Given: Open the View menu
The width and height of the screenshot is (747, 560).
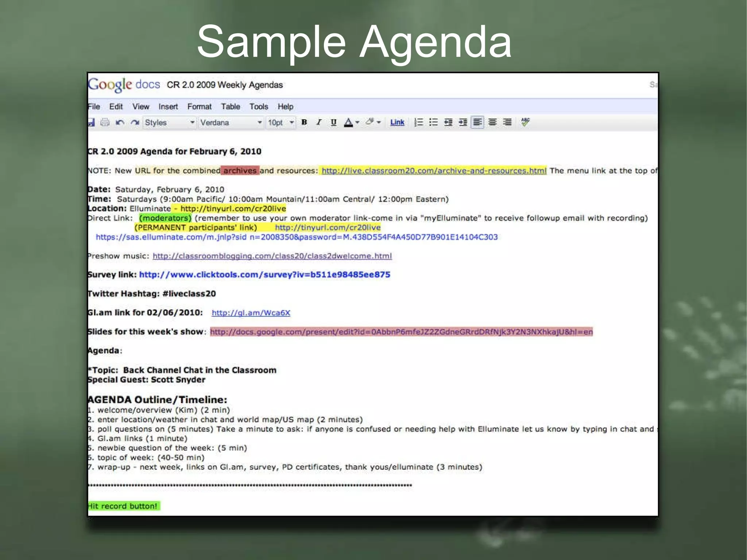Looking at the screenshot, I should pyautogui.click(x=141, y=106).
